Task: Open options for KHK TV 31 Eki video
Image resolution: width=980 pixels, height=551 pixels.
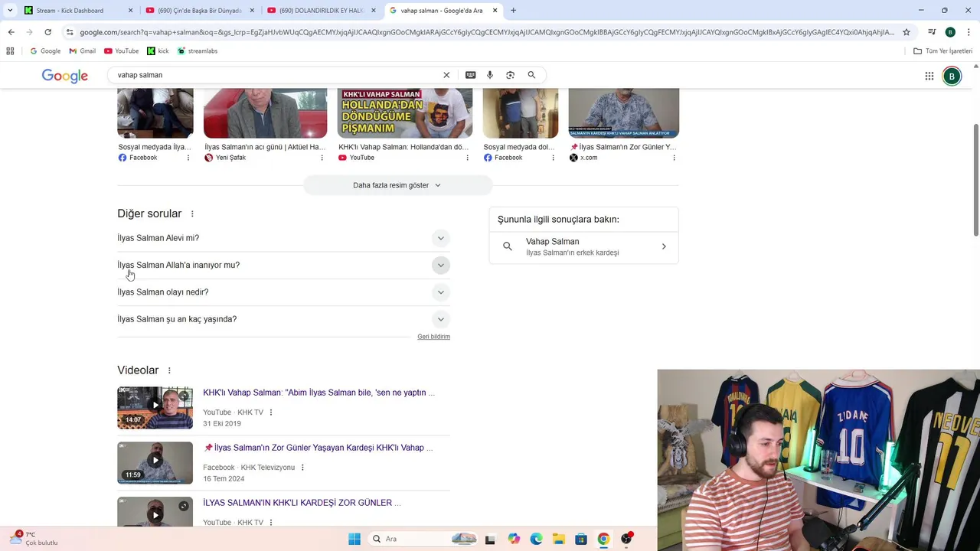Action: 270,412
